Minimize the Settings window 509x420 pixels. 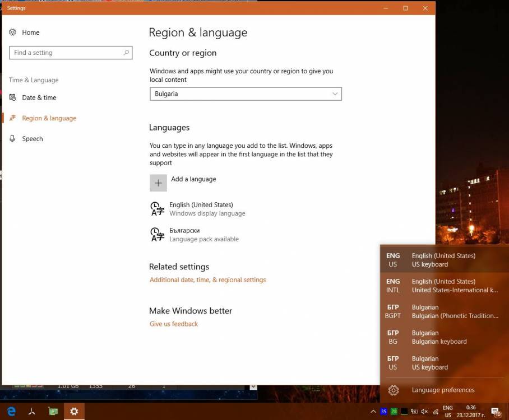386,8
